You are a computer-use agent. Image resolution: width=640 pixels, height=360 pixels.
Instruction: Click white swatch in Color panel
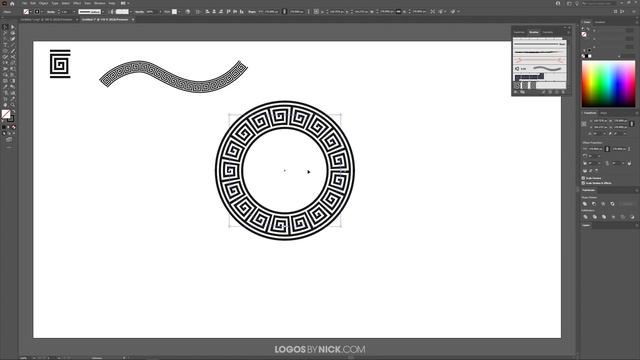(x=589, y=56)
